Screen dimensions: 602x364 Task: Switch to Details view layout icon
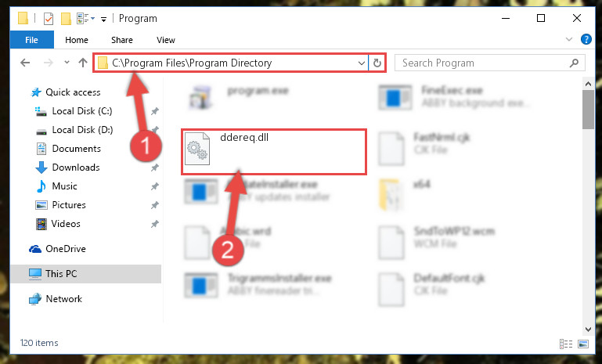(566, 344)
